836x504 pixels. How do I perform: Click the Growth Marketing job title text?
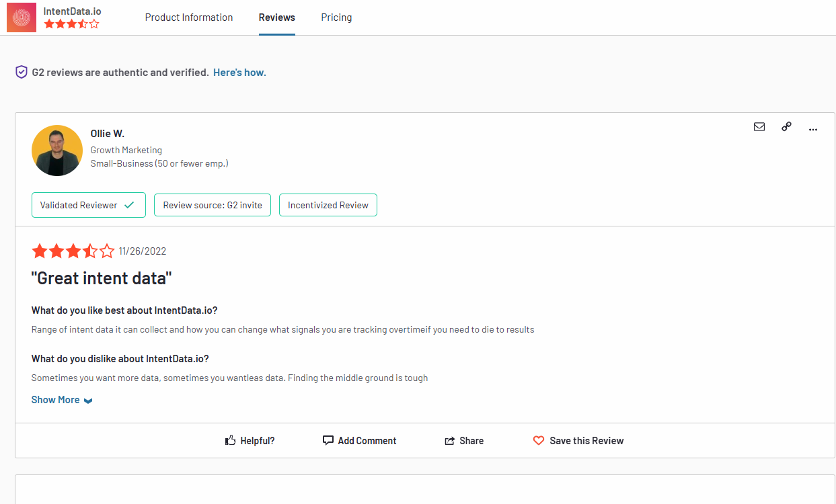tap(126, 150)
